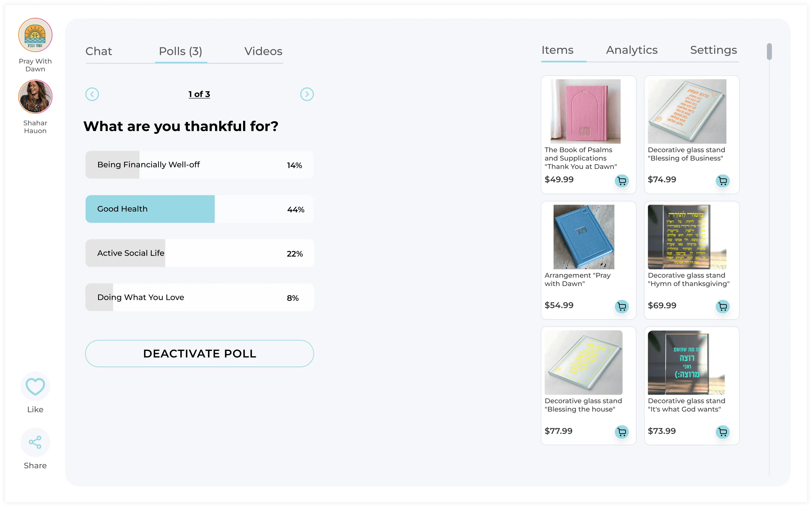Add "It's what God wants" stand to cart
The height and width of the screenshot is (507, 812).
tap(723, 432)
